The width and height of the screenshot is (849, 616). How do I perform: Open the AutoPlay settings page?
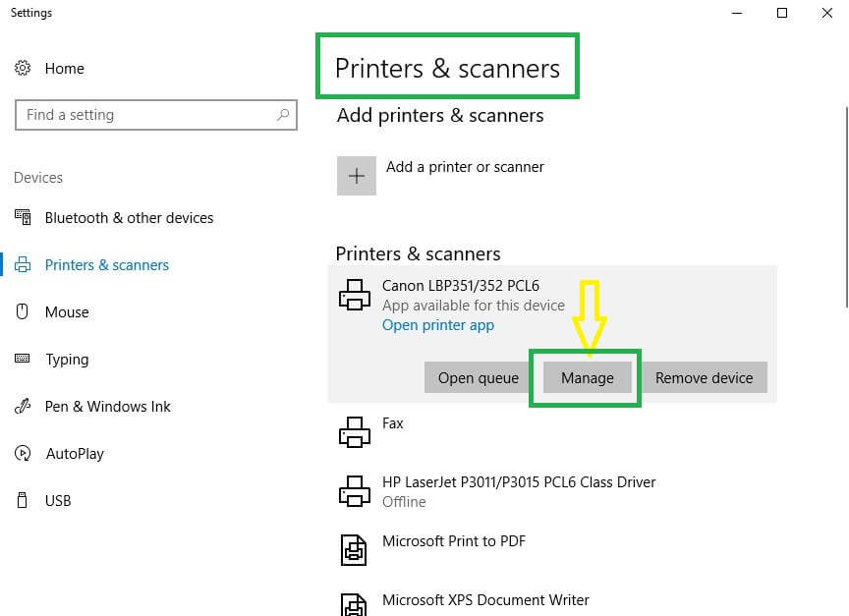[74, 454]
